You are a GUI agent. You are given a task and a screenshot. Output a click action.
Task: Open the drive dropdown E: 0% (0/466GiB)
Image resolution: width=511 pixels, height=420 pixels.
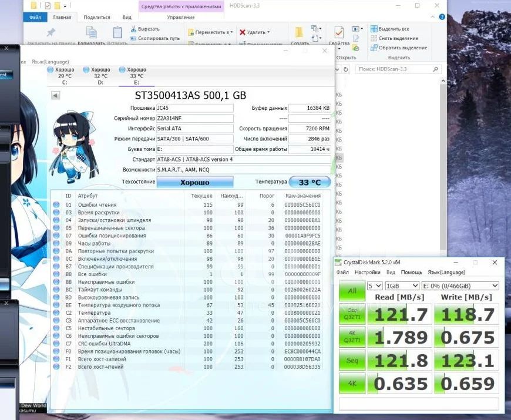[460, 285]
